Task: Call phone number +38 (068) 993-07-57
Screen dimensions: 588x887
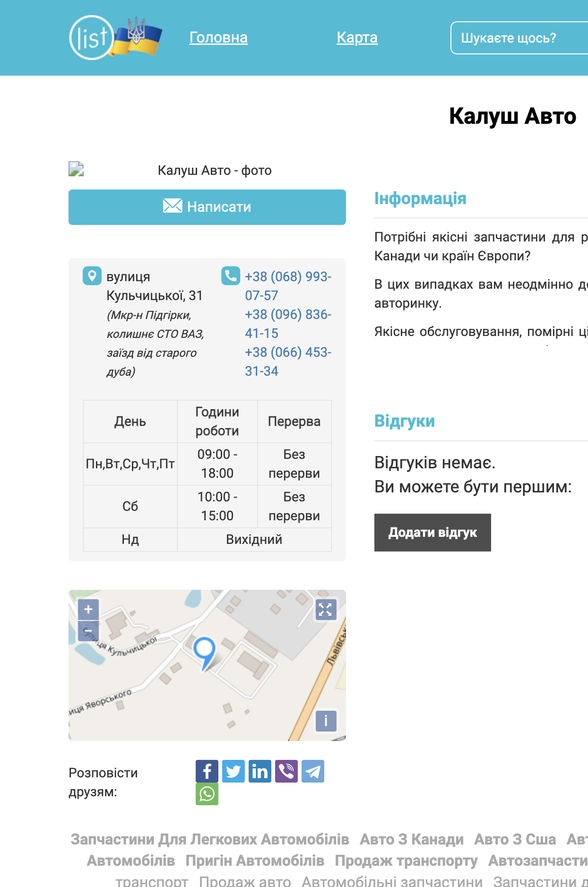Action: pos(288,286)
